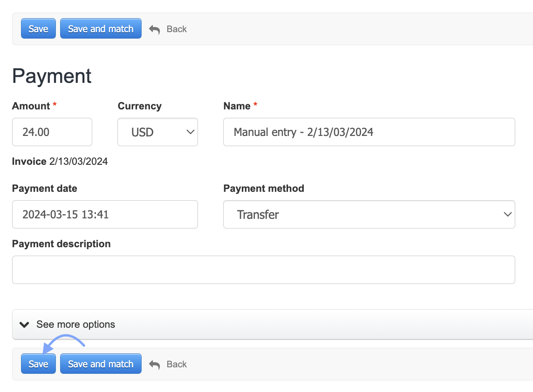
Task: Click the Payment description label
Action: click(x=61, y=244)
